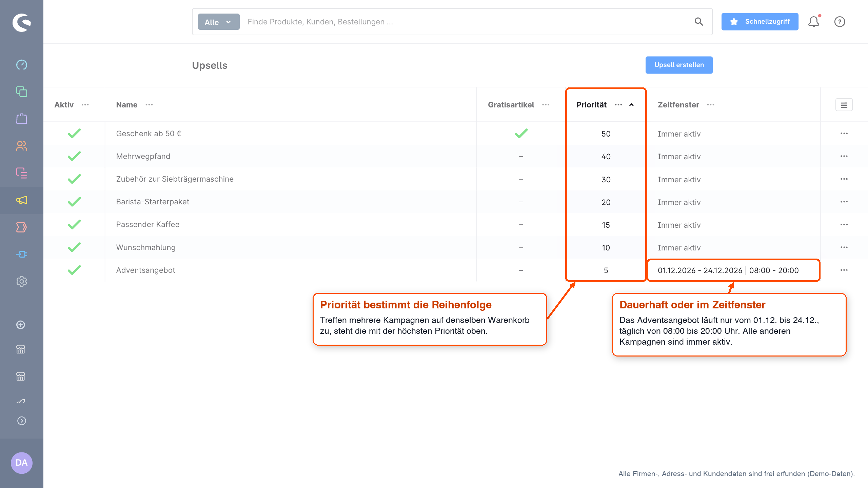Image resolution: width=868 pixels, height=488 pixels.
Task: Toggle the Gratisartikel checkmark for Geschenk ab 50 €
Action: click(x=521, y=134)
